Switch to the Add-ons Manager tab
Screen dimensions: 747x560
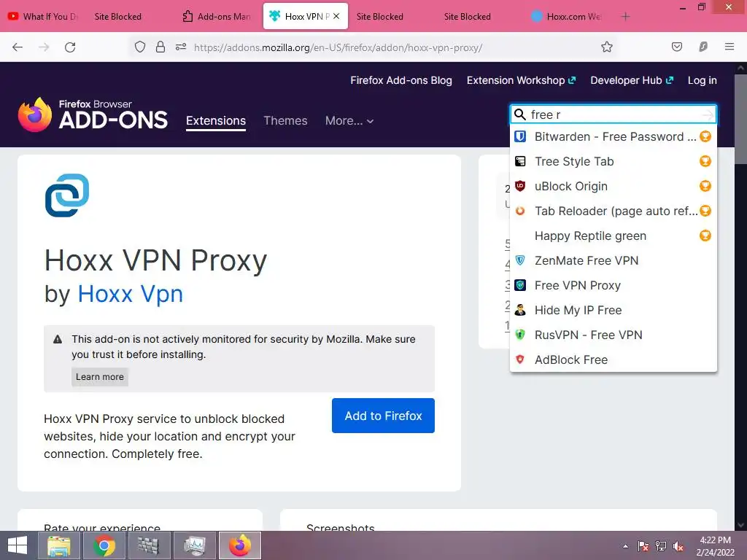(217, 17)
